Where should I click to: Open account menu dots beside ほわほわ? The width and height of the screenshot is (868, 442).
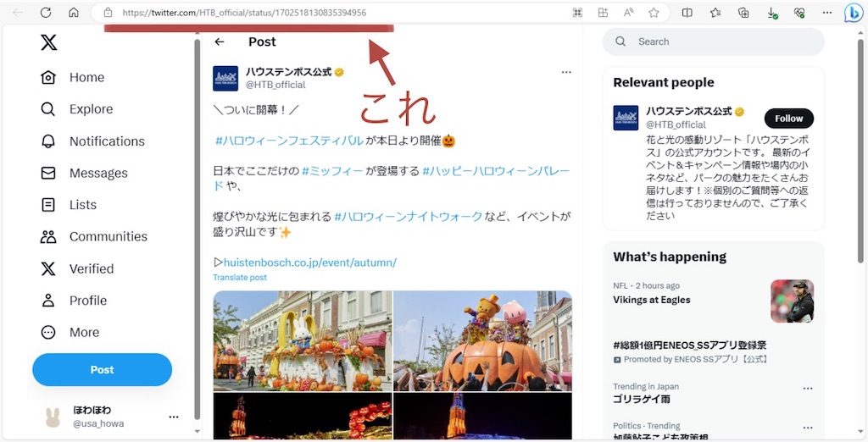(x=174, y=417)
